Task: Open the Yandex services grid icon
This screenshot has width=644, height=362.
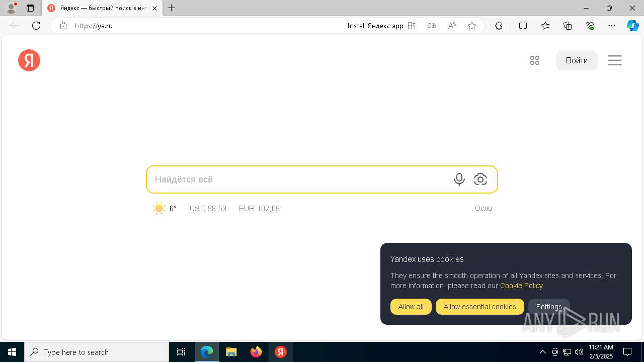Action: pyautogui.click(x=535, y=60)
